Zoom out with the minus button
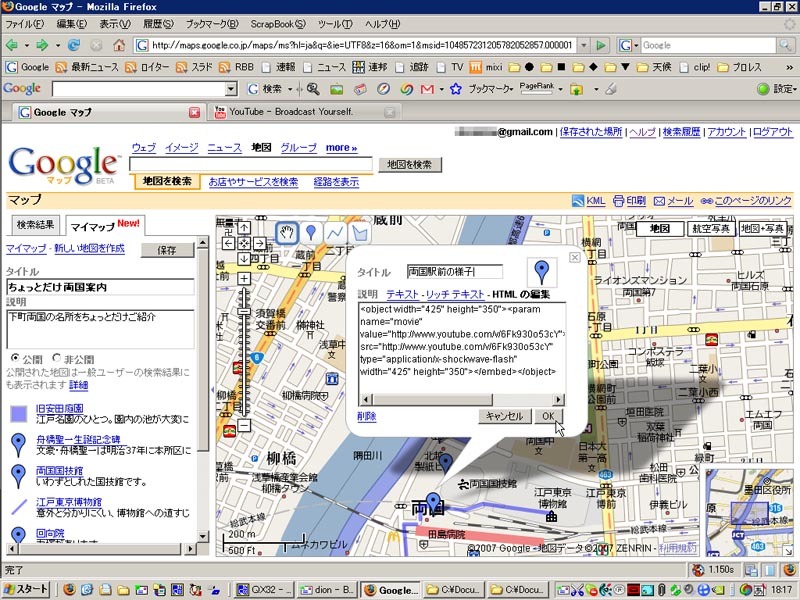Image resolution: width=800 pixels, height=600 pixels. (x=244, y=425)
